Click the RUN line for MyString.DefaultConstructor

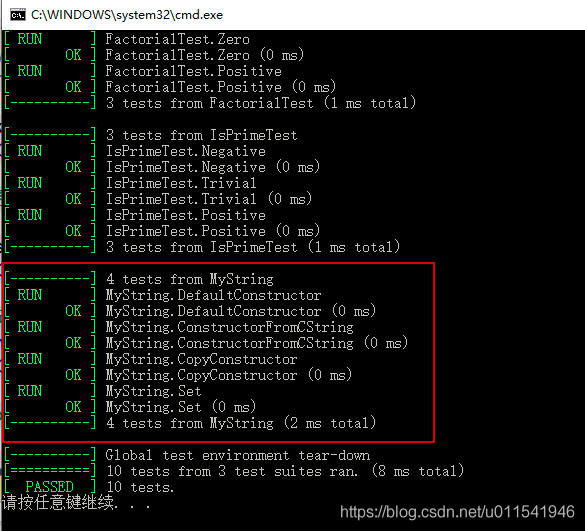click(x=163, y=295)
